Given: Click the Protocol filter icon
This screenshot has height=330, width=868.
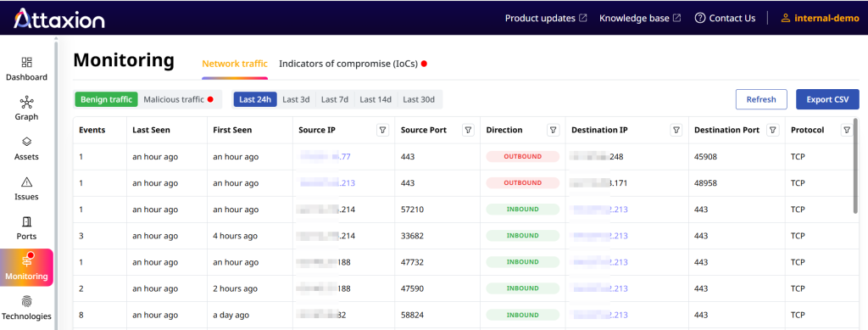Looking at the screenshot, I should [x=847, y=130].
